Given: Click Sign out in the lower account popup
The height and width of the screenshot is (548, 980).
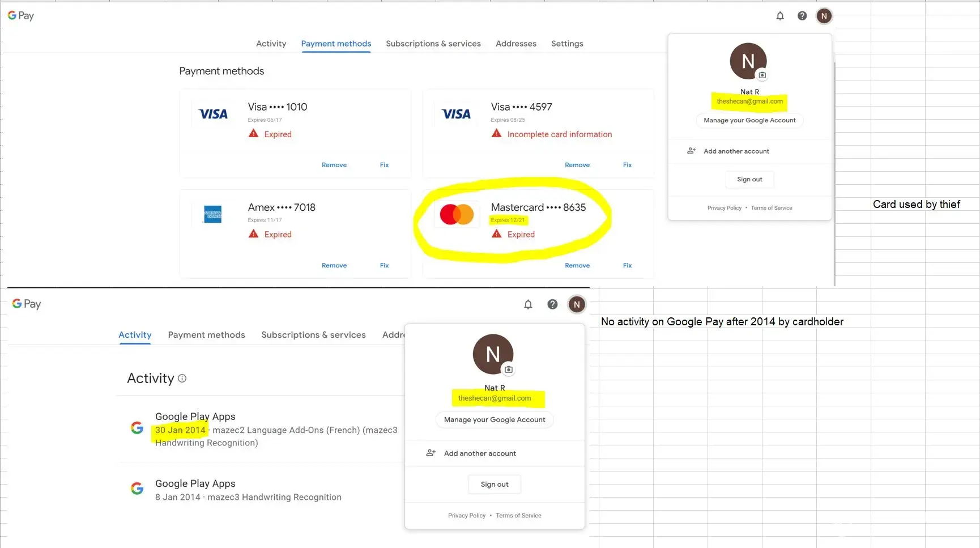Looking at the screenshot, I should 494,484.
